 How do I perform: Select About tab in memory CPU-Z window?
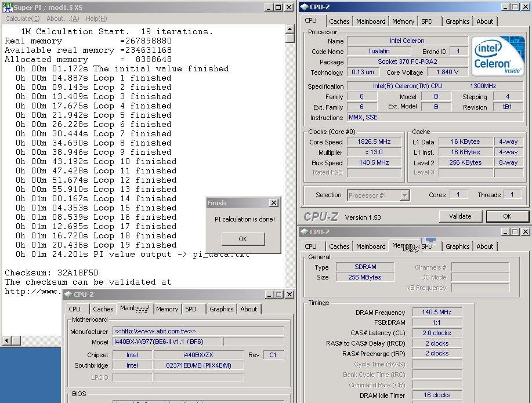click(x=484, y=246)
